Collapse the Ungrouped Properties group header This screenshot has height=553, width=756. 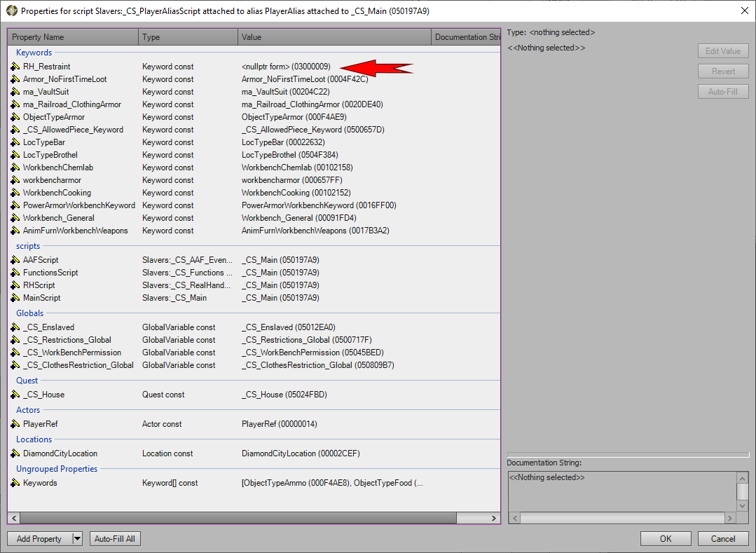point(57,469)
